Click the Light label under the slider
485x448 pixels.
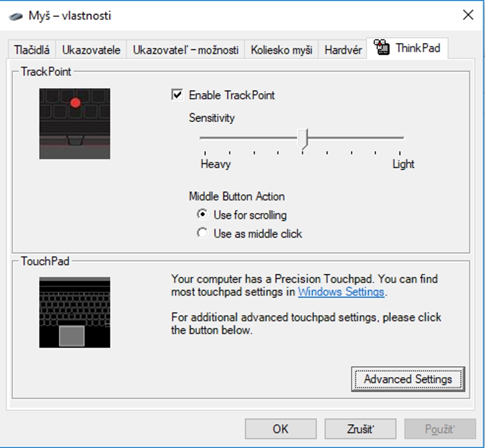[x=404, y=164]
